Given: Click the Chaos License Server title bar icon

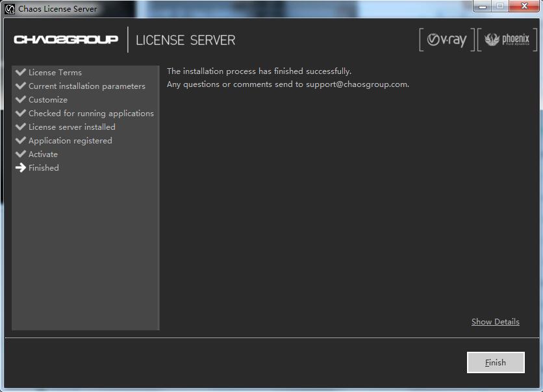Looking at the screenshot, I should pyautogui.click(x=10, y=9).
